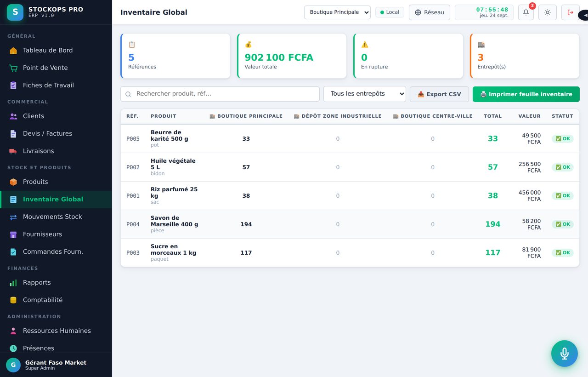Viewport: 588px width, 377px height.
Task: Click the Valeur totale 902 100 FCFA card
Action: tap(292, 56)
